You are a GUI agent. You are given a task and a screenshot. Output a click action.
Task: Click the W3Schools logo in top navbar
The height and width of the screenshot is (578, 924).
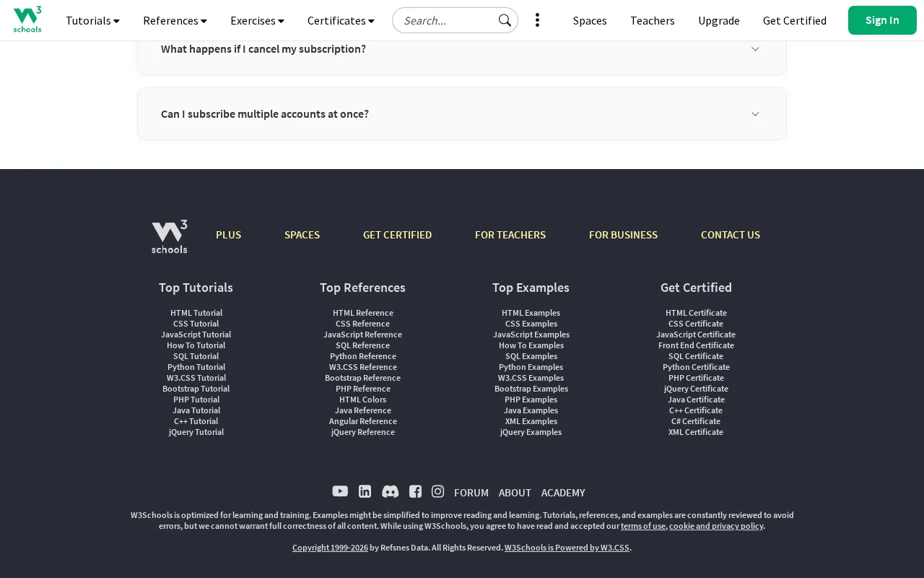click(x=27, y=20)
